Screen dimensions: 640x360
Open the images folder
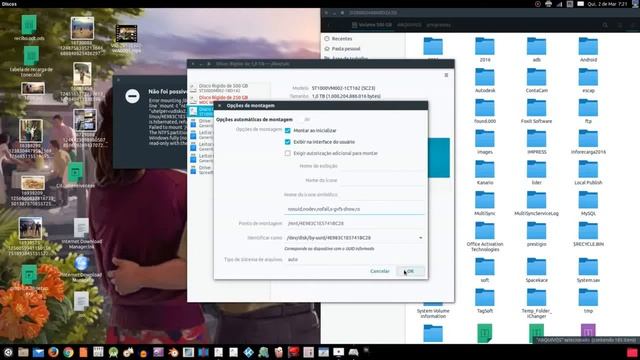click(x=485, y=142)
